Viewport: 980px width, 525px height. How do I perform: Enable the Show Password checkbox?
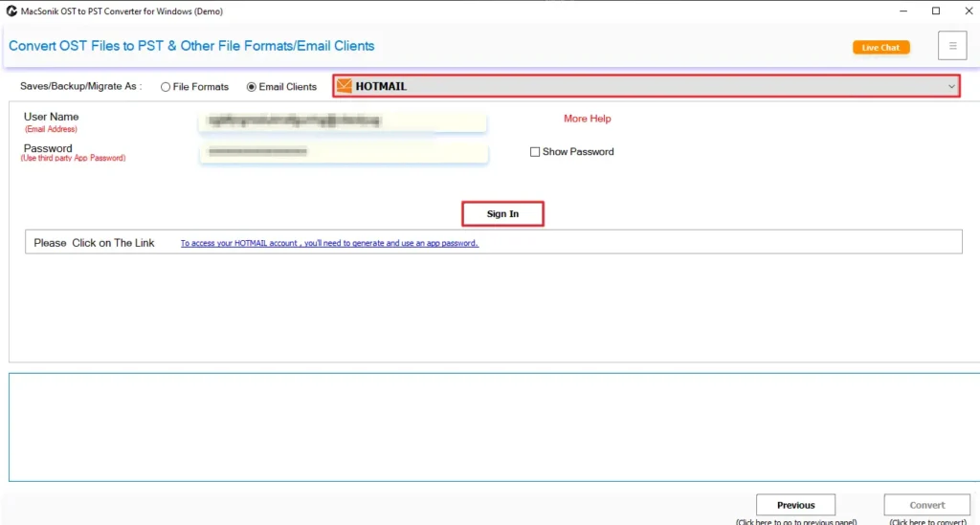[x=535, y=152]
